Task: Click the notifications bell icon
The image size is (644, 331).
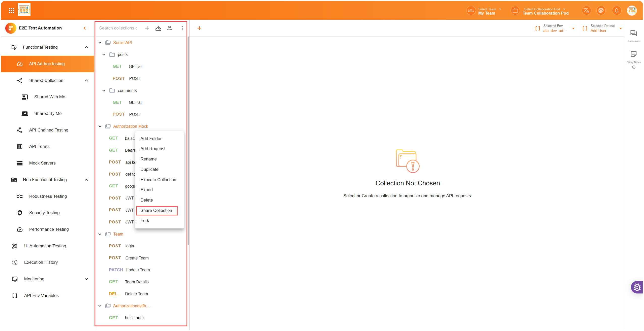Action: (x=617, y=11)
